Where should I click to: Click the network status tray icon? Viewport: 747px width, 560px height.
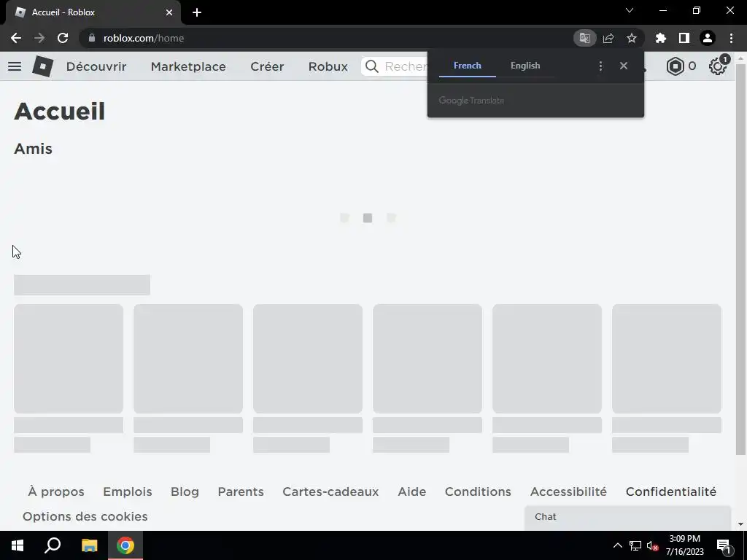pyautogui.click(x=635, y=545)
